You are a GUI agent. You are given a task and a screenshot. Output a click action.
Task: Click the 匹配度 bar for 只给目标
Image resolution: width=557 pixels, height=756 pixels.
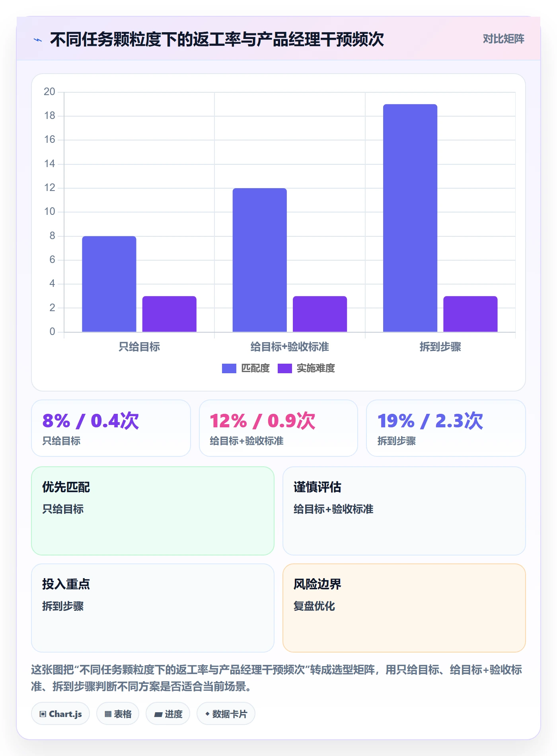[x=109, y=284]
